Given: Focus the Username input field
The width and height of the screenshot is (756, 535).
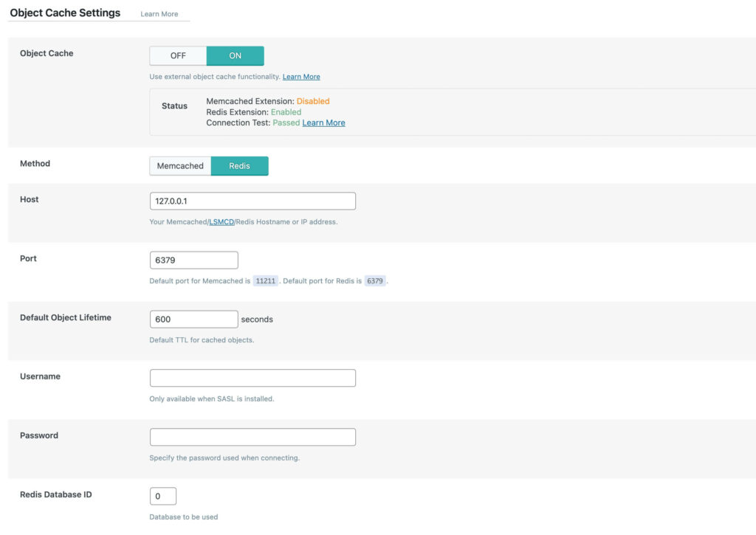Looking at the screenshot, I should tap(252, 378).
